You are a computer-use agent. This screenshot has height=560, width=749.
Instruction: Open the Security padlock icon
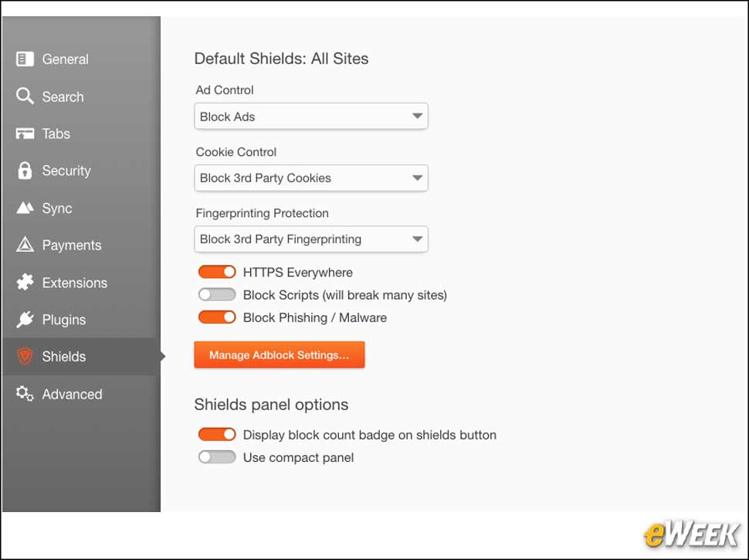pos(25,170)
